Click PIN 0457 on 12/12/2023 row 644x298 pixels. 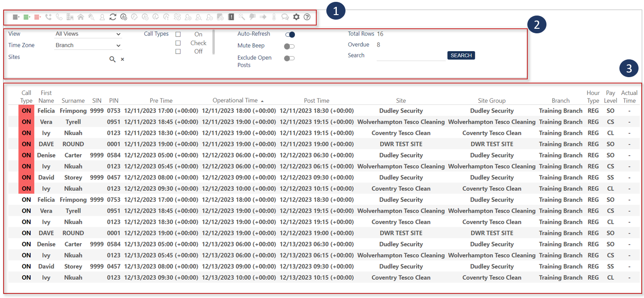[113, 178]
